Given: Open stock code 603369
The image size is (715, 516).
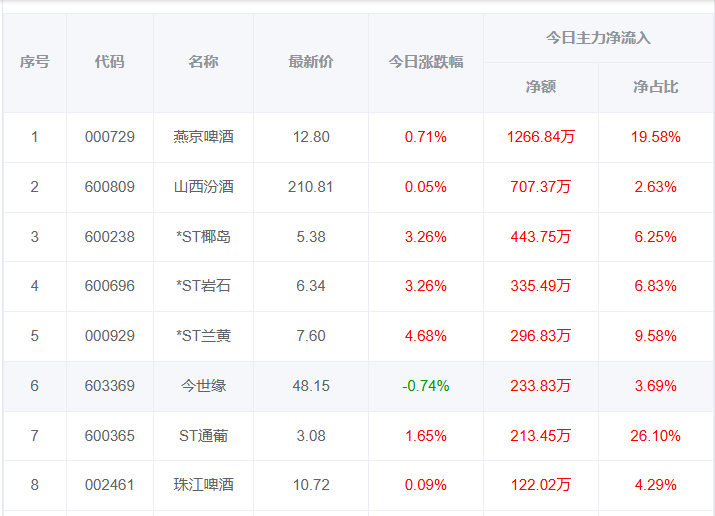Looking at the screenshot, I should (x=110, y=386).
